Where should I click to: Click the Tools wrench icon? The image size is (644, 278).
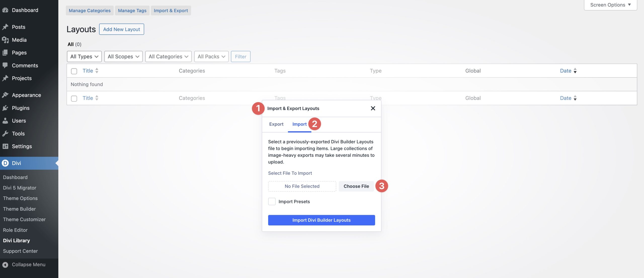[6, 133]
